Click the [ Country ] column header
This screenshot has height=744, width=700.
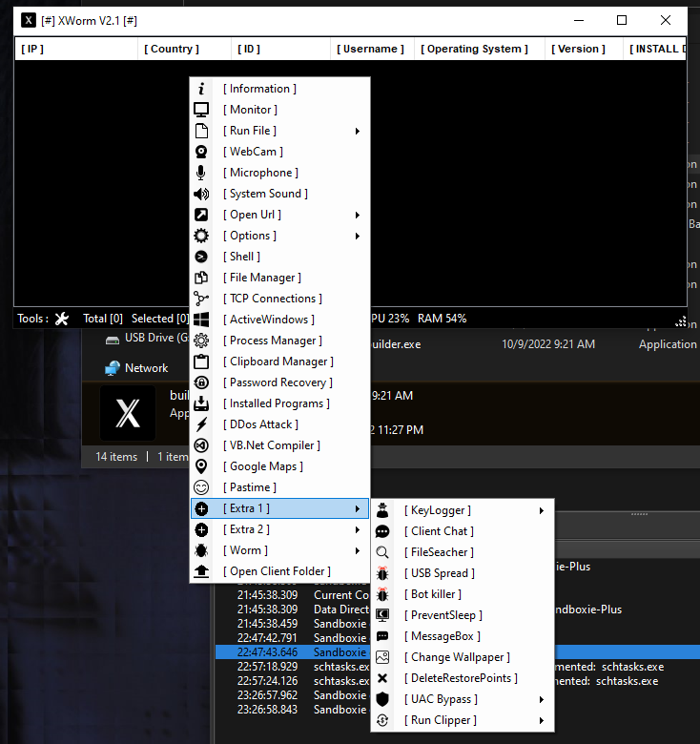185,49
